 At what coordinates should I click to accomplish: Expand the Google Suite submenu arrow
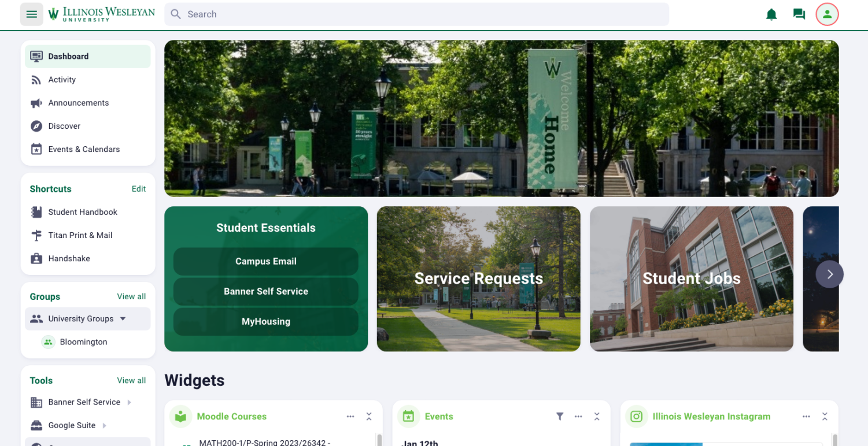tap(104, 426)
